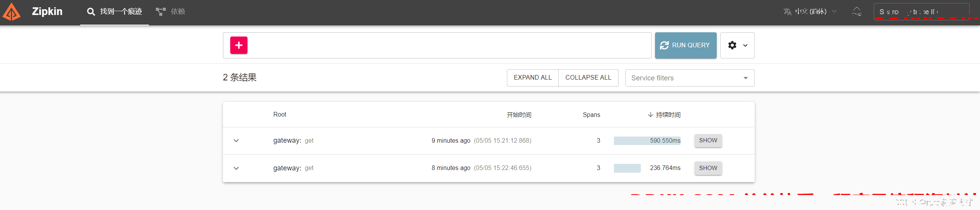Click the search magnifier icon in navbar

(91, 12)
